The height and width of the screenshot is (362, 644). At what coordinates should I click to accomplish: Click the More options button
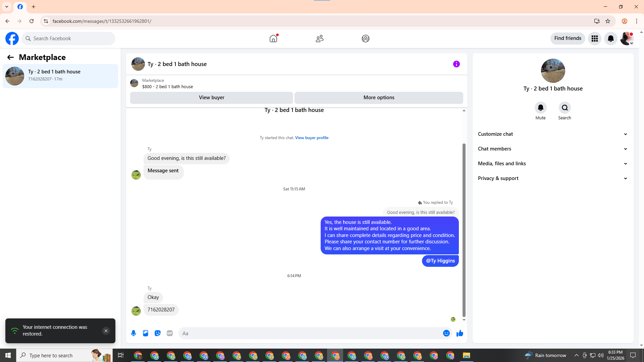(x=379, y=98)
